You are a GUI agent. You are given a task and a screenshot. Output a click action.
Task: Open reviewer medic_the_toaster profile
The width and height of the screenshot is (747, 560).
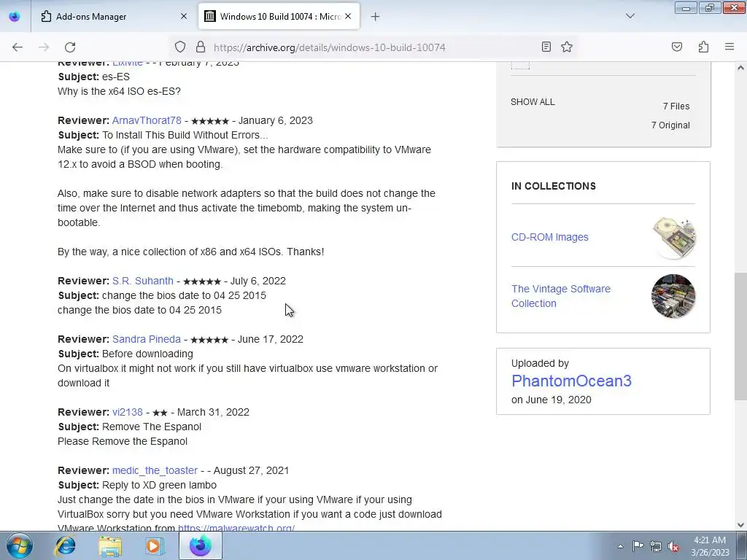155,470
